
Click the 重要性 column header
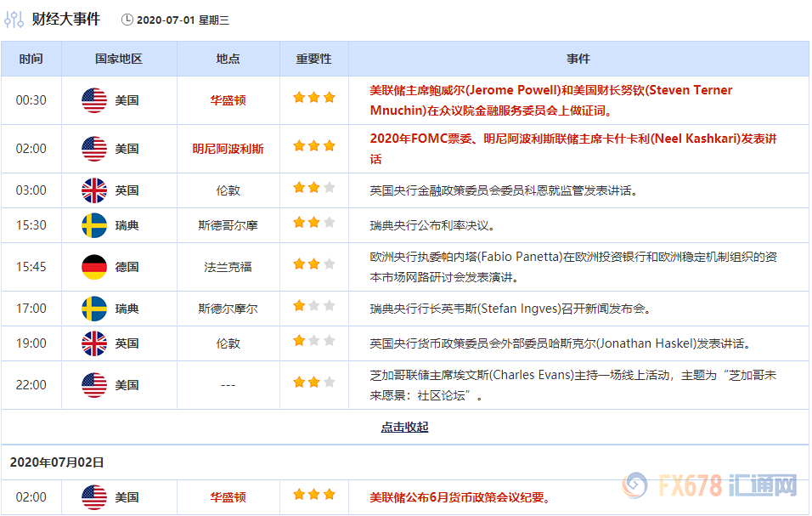pos(313,59)
